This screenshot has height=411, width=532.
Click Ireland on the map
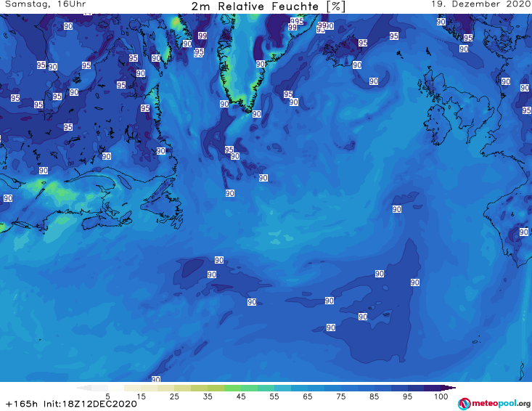[438, 125]
